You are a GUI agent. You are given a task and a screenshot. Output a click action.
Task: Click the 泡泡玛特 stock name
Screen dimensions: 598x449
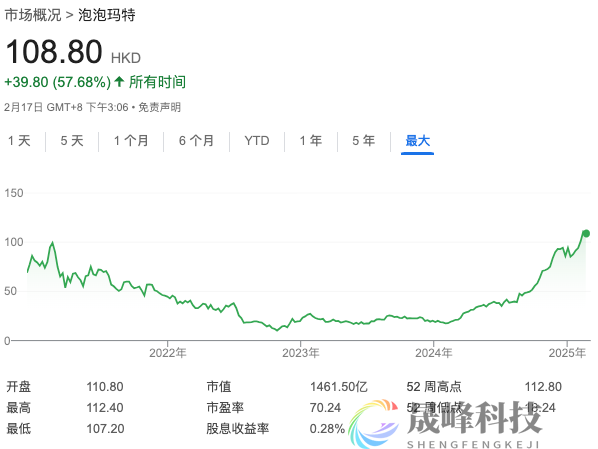[x=107, y=15]
